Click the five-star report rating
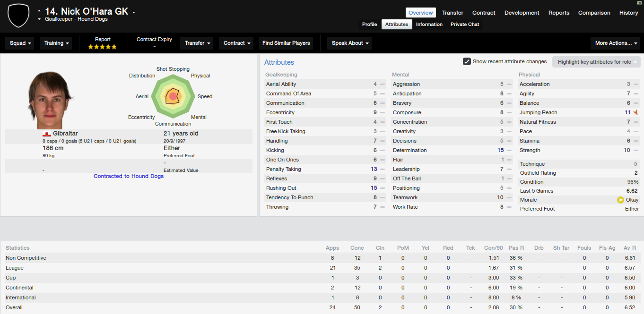 (103, 47)
